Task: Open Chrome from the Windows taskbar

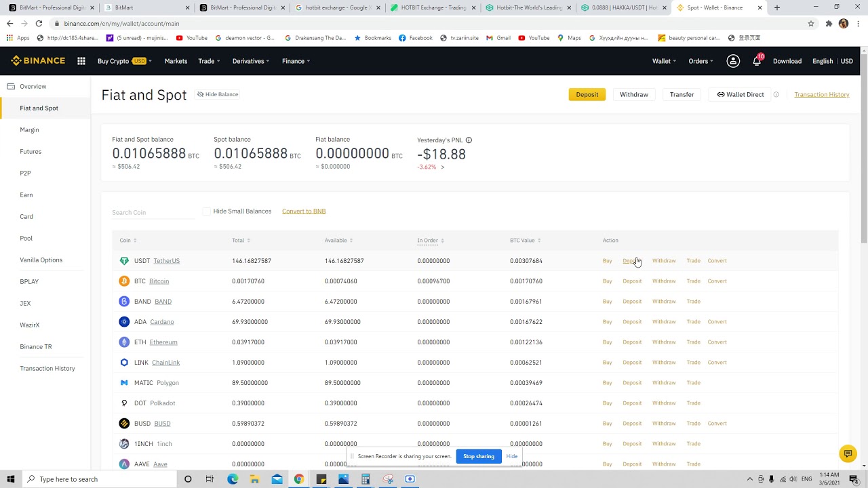Action: coord(299,479)
